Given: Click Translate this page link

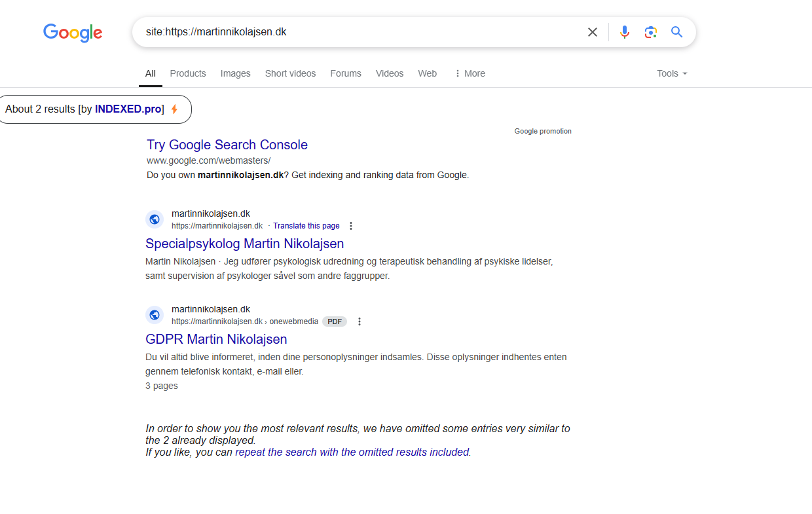Looking at the screenshot, I should (306, 226).
